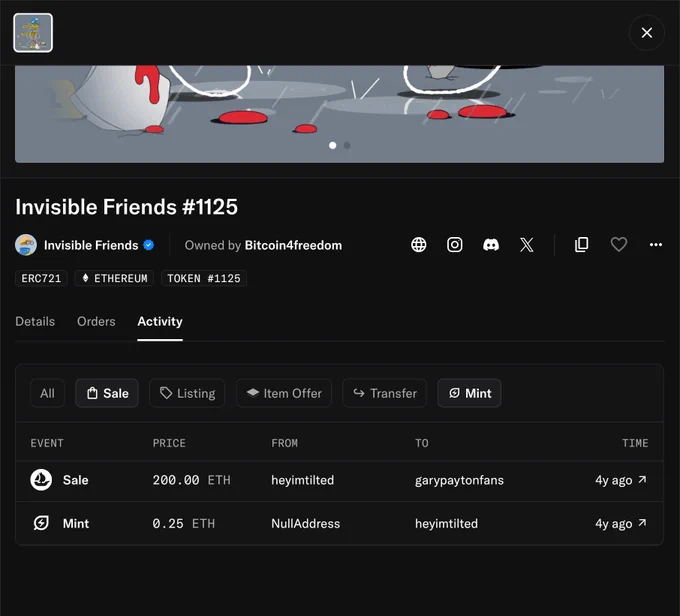Image resolution: width=680 pixels, height=616 pixels.
Task: Click the NFT artwork image
Action: coord(340,114)
